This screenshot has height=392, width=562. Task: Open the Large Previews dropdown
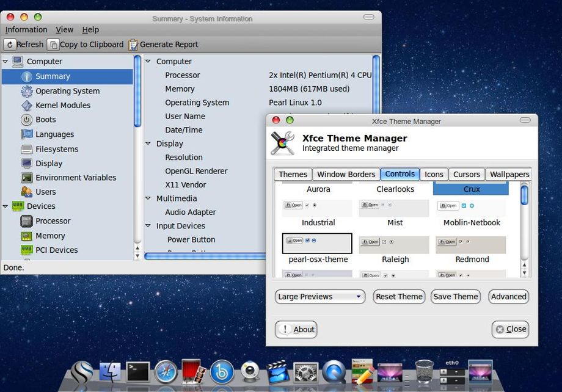[x=319, y=297]
